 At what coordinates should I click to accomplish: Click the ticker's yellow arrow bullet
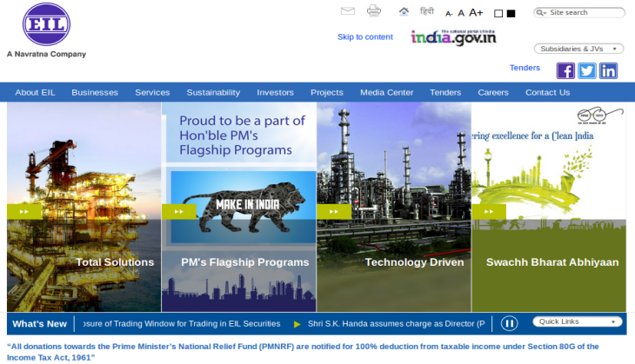click(297, 324)
